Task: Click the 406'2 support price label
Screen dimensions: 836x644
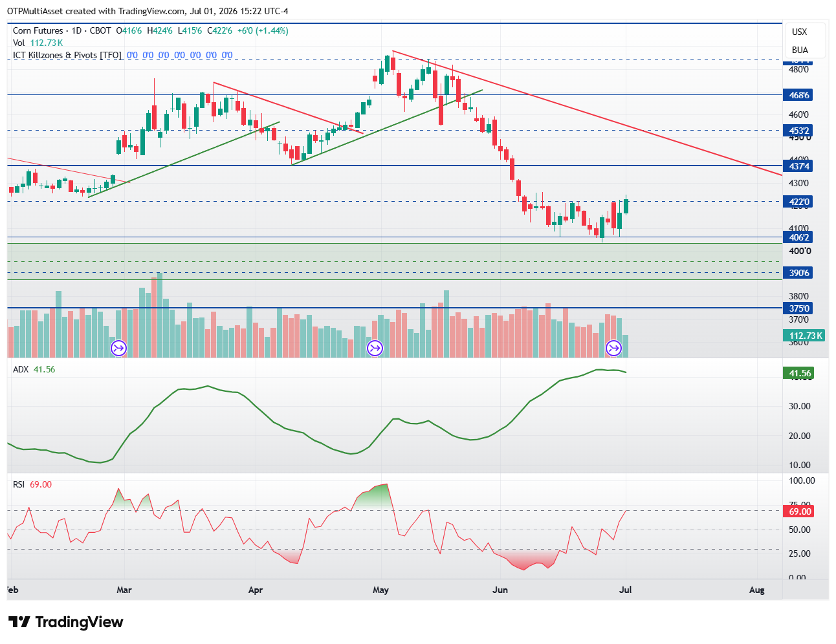Action: click(798, 237)
